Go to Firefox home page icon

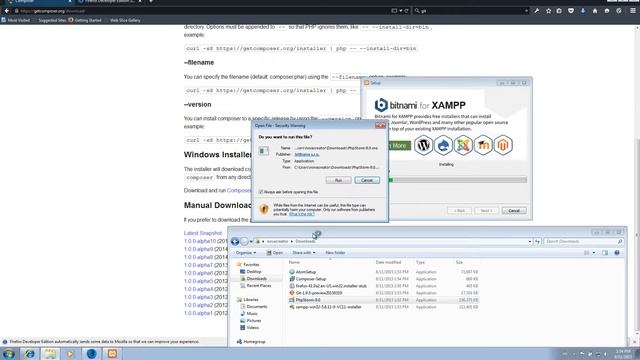click(595, 11)
